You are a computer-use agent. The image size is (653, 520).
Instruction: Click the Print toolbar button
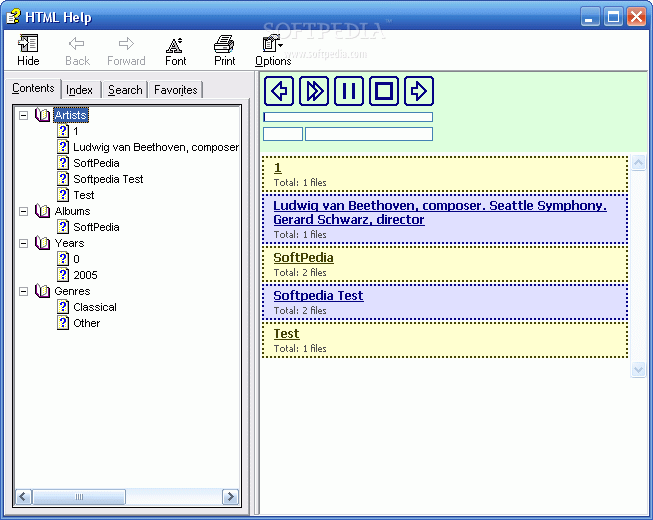[224, 50]
